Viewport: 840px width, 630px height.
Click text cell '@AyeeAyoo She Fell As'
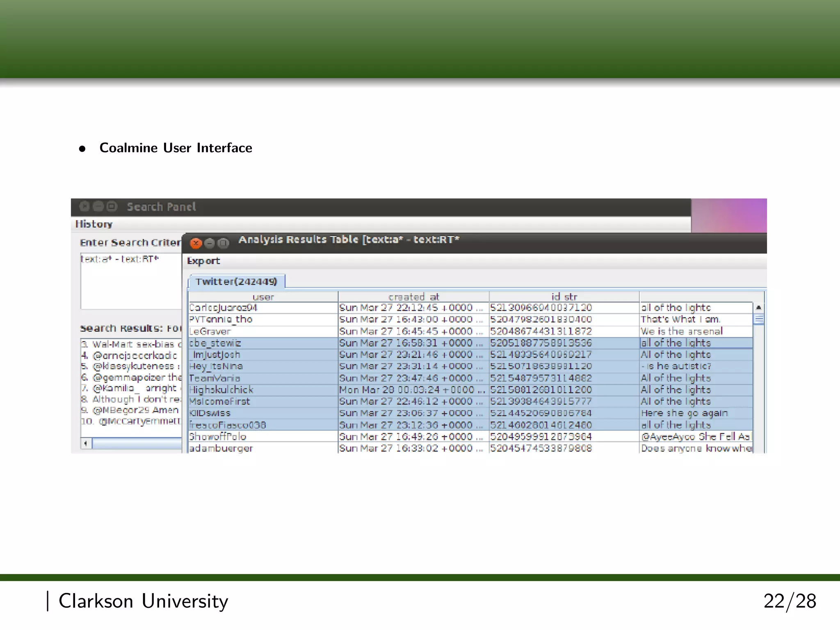696,436
